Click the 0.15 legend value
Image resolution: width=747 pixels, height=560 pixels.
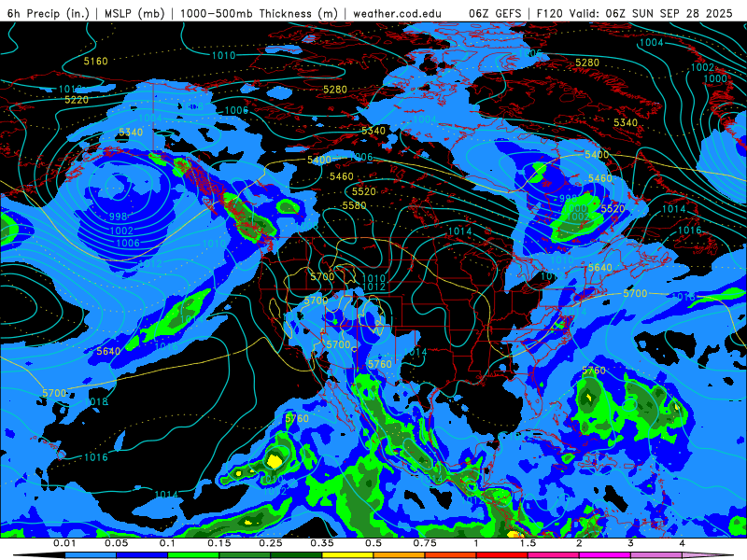click(x=219, y=543)
